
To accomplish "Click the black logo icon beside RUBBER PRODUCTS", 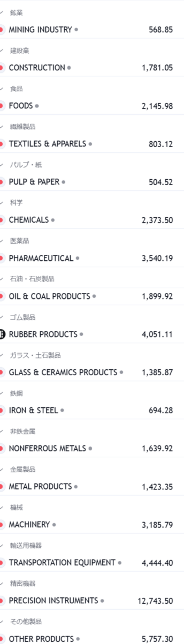I will coord(2,334).
